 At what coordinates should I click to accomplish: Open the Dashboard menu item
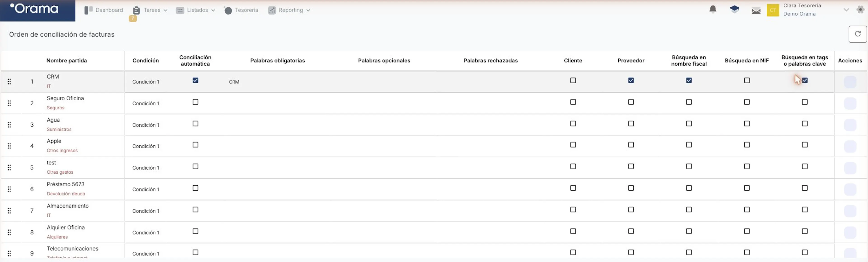tap(104, 10)
